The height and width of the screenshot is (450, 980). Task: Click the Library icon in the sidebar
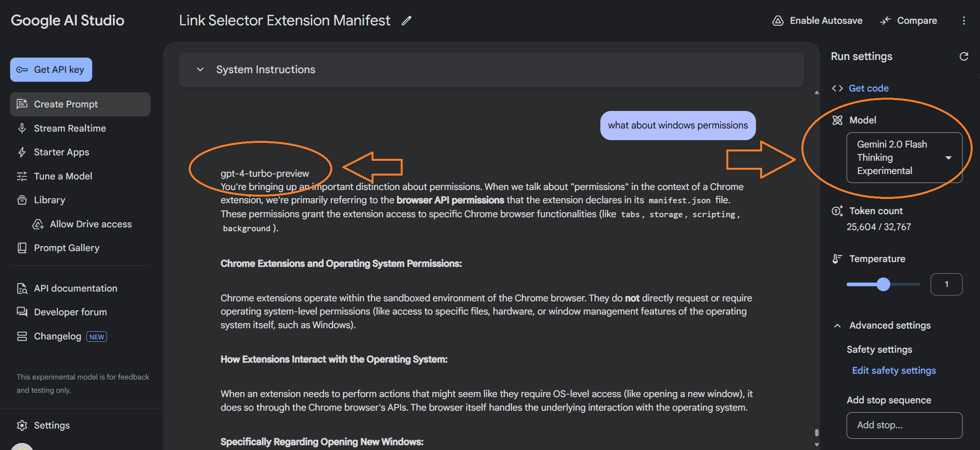(x=22, y=200)
